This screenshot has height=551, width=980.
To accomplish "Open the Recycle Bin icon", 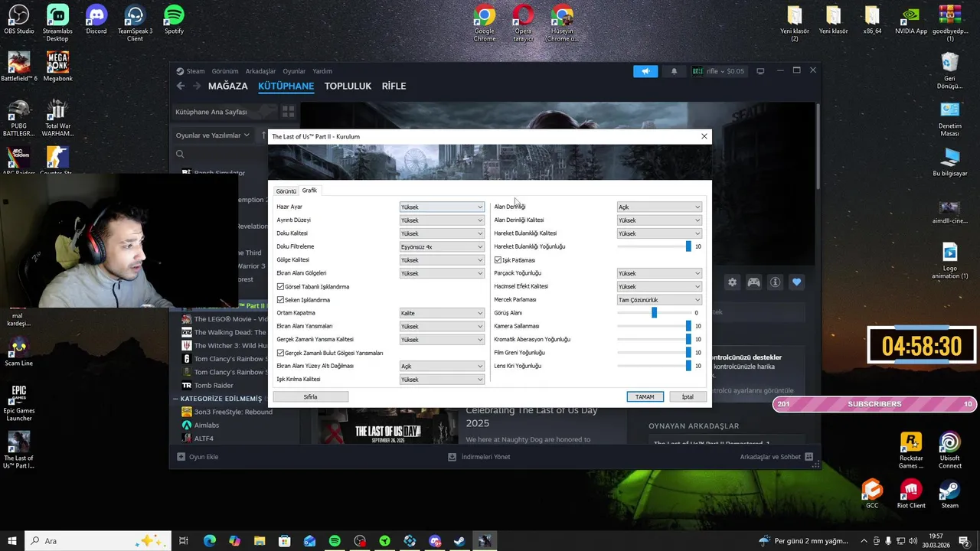I will [x=950, y=70].
